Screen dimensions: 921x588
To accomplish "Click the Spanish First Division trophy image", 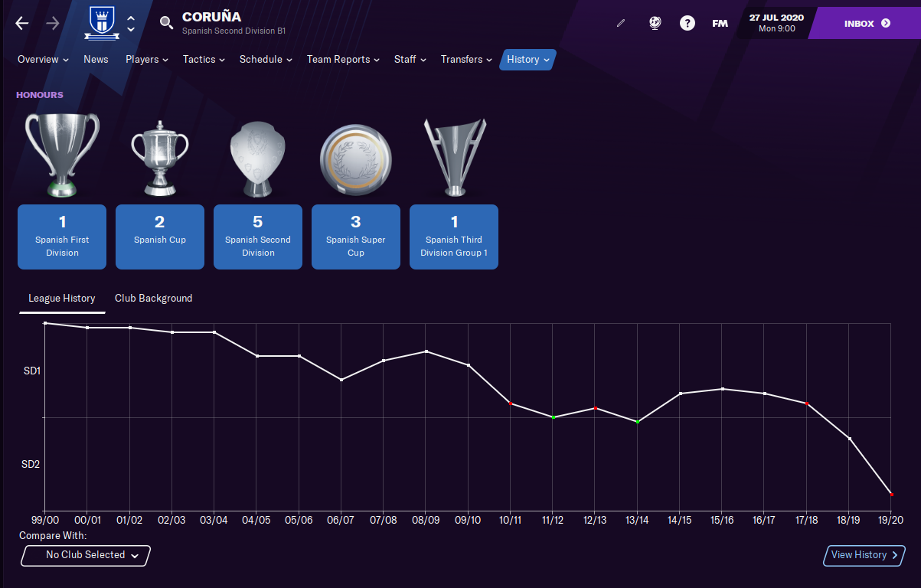I will point(62,155).
